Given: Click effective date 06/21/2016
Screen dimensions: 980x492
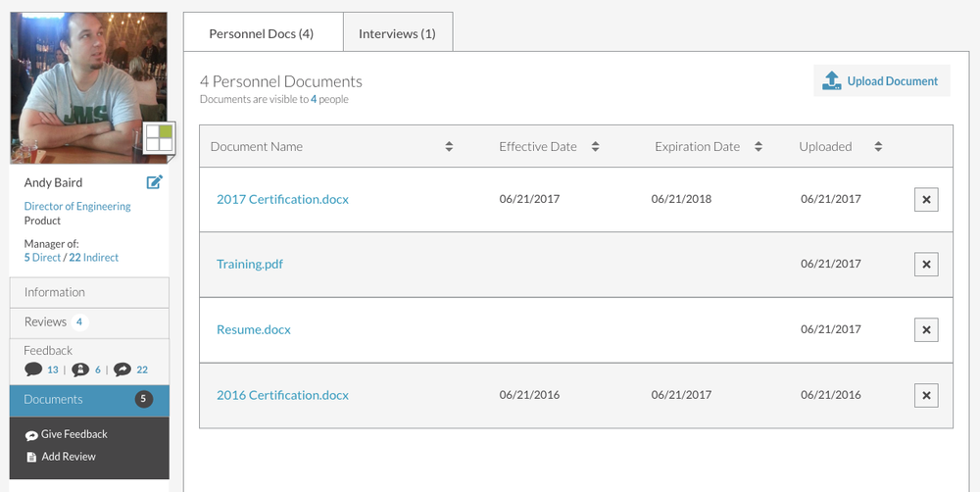Looking at the screenshot, I should point(529,395).
